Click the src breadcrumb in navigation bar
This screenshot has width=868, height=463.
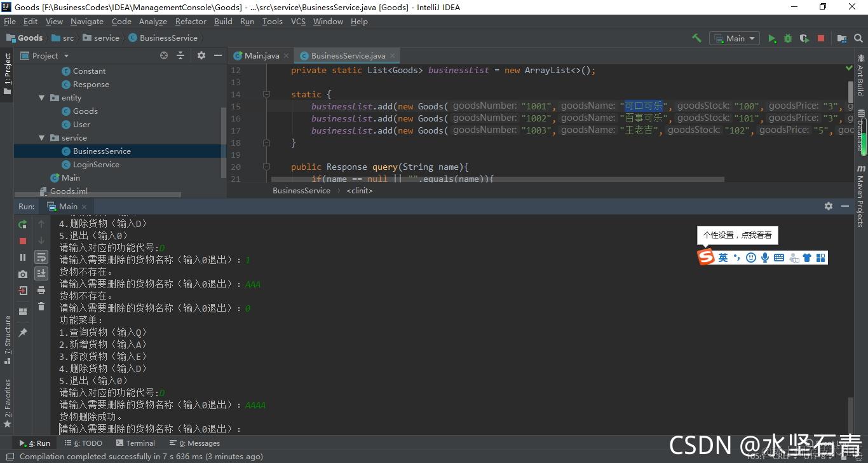tap(62, 38)
